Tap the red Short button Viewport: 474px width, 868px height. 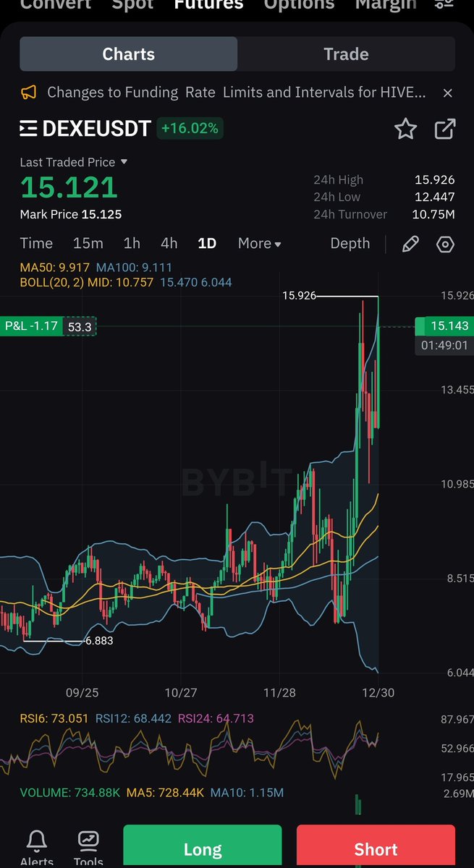point(376,846)
